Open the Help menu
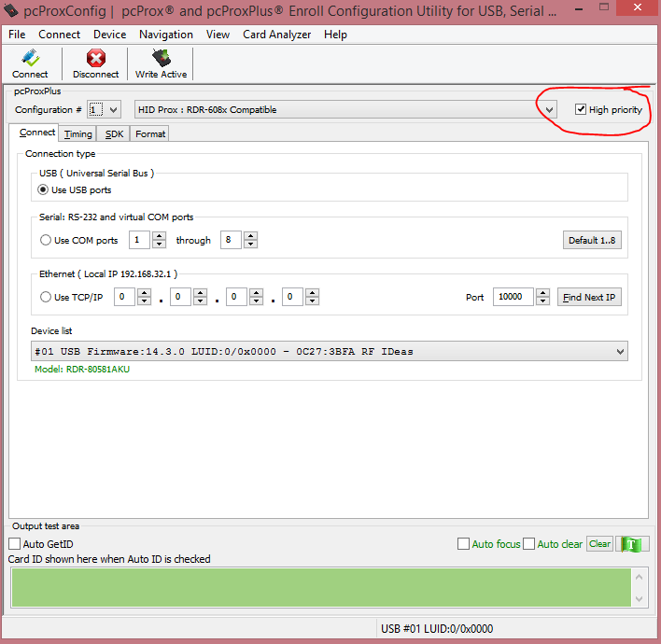This screenshot has height=644, width=661. 335,35
